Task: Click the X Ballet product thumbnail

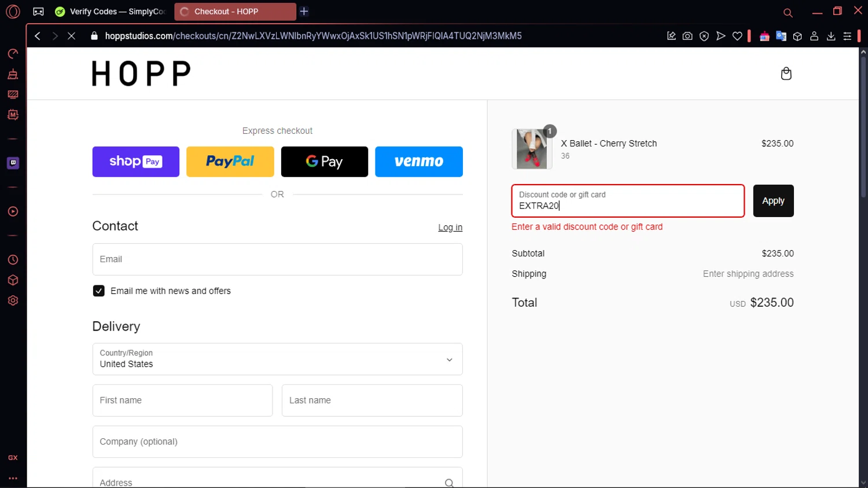Action: tap(532, 149)
